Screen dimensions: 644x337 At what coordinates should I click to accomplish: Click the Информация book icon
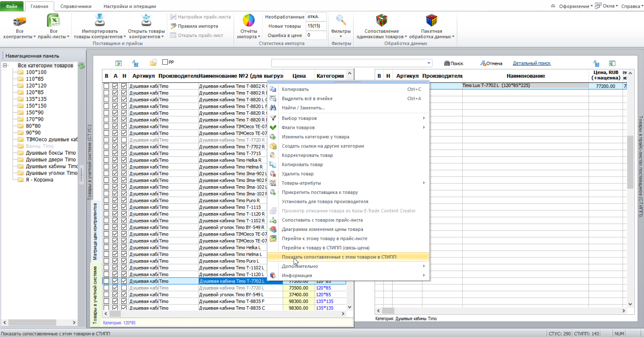tap(273, 276)
